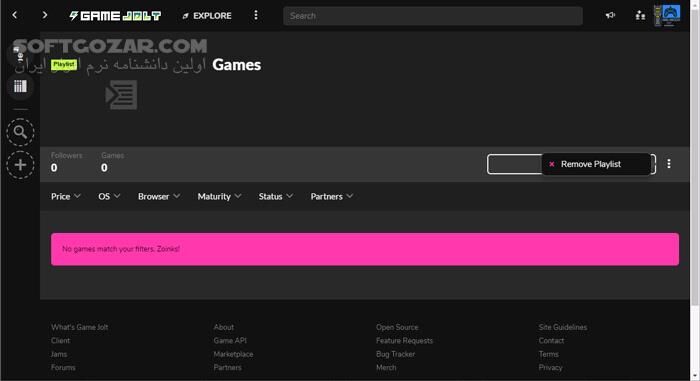This screenshot has width=700, height=381.
Task: Go back with the left arrow
Action: pyautogui.click(x=15, y=15)
